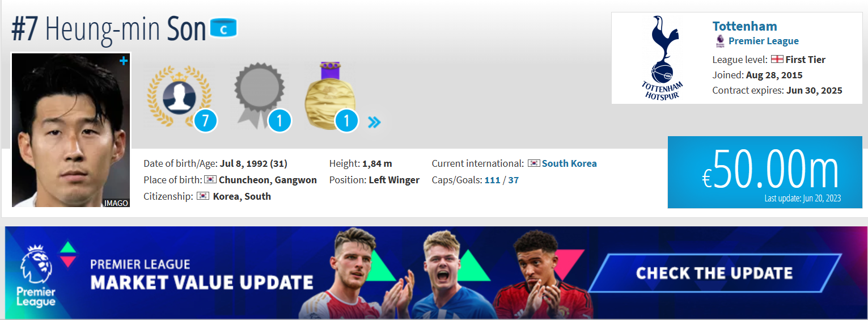Open the Tottenham club link
The width and height of the screenshot is (868, 320).
[x=744, y=26]
